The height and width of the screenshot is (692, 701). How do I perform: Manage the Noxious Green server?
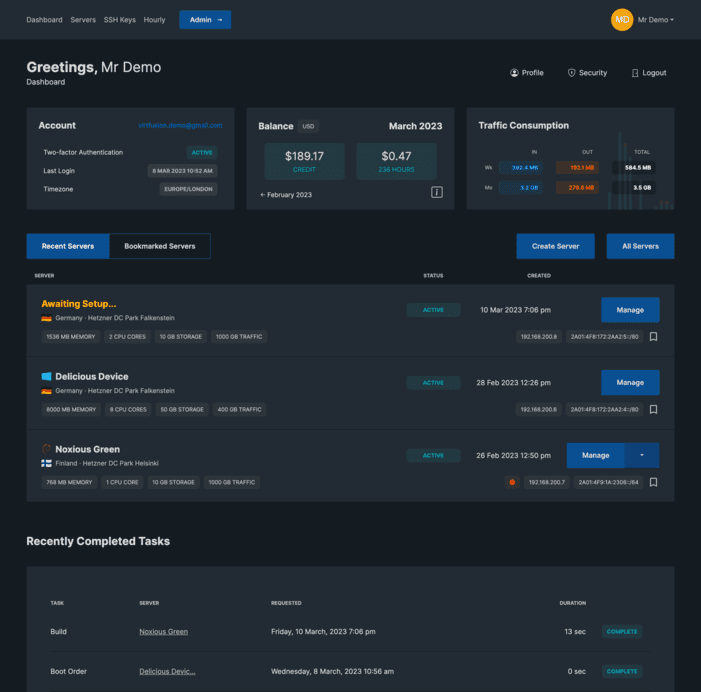pyautogui.click(x=595, y=455)
